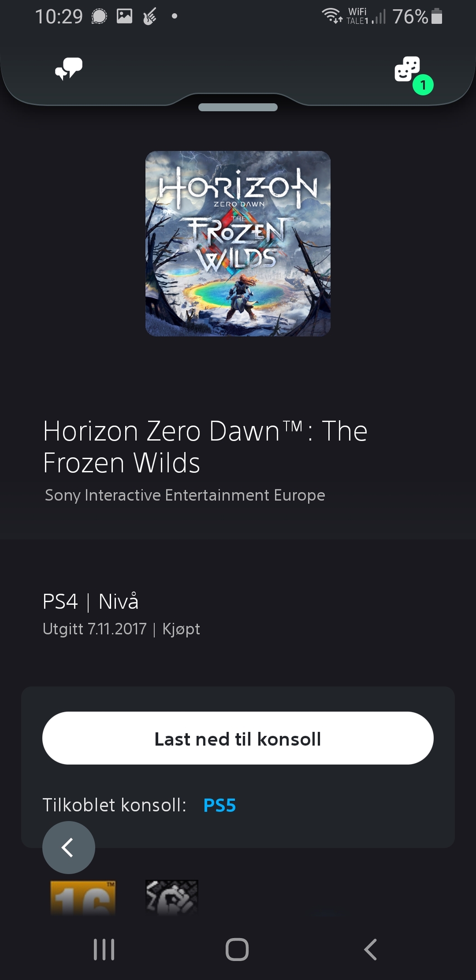Open Android recent apps button

click(104, 950)
